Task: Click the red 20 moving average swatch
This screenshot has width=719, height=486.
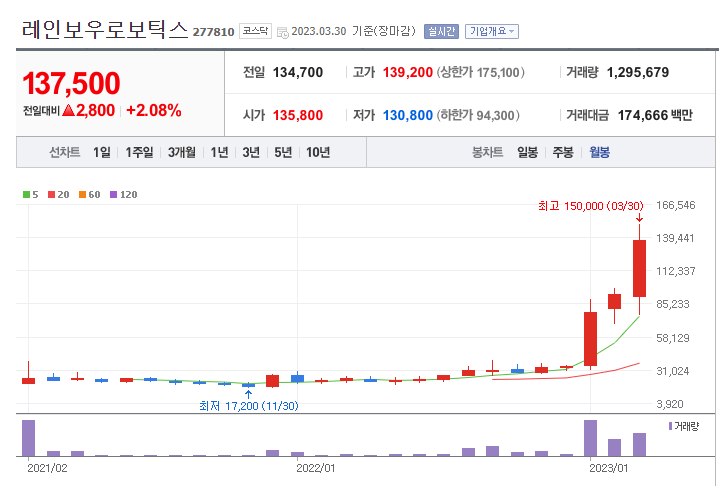Action: (x=51, y=194)
